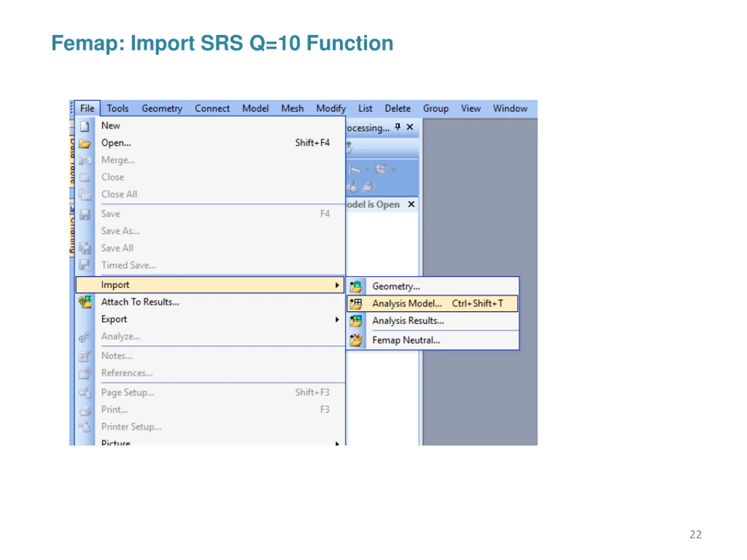Screen dimensions: 747x560
Task: Click the open folder icon
Action: (x=85, y=143)
